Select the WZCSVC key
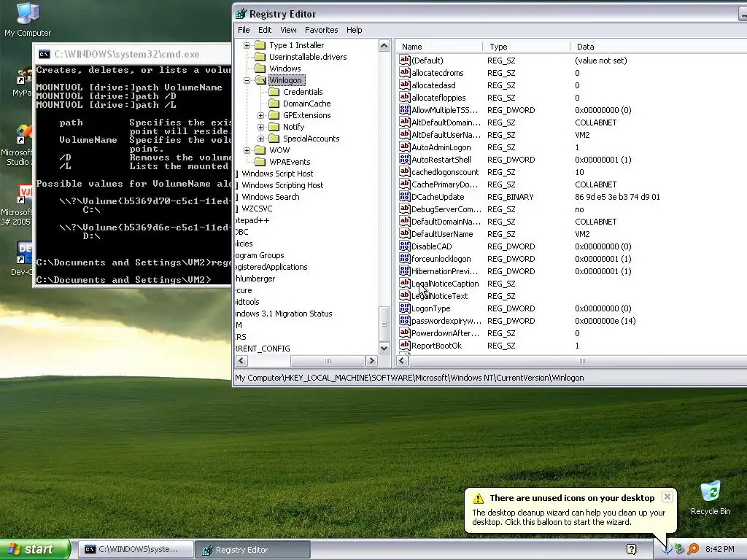This screenshot has width=747, height=560. tap(257, 209)
